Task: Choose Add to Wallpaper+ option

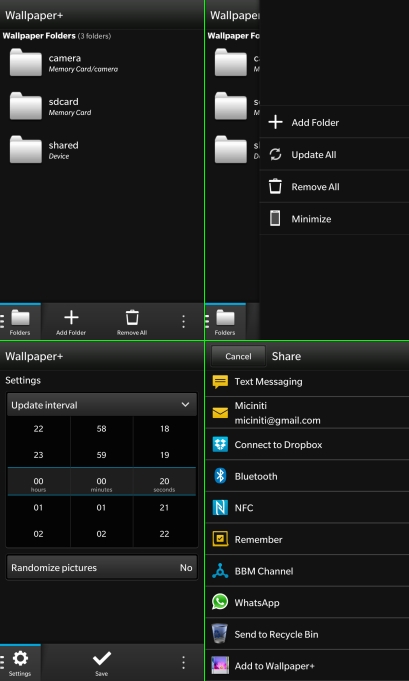Action: [x=307, y=666]
